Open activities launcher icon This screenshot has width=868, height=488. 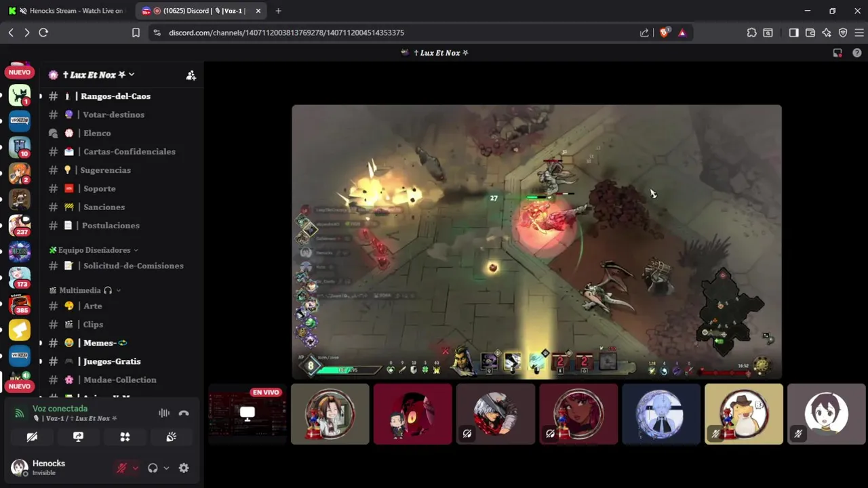pyautogui.click(x=125, y=437)
